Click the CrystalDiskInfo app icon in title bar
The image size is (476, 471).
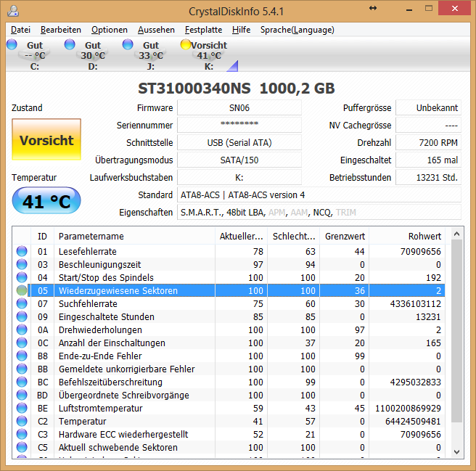coord(13,11)
